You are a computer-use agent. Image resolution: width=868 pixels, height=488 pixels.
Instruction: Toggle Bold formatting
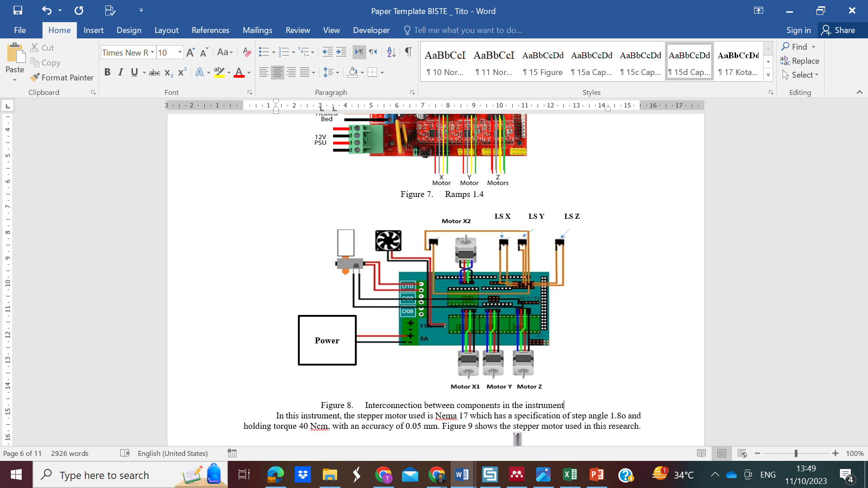(x=107, y=72)
